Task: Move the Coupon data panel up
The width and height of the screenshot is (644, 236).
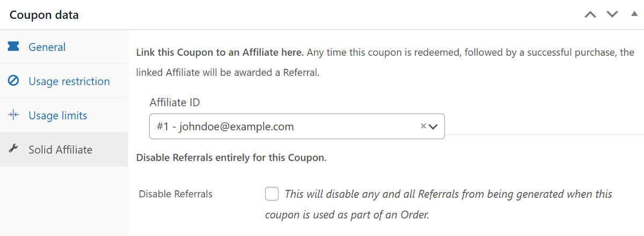Action: click(x=590, y=15)
